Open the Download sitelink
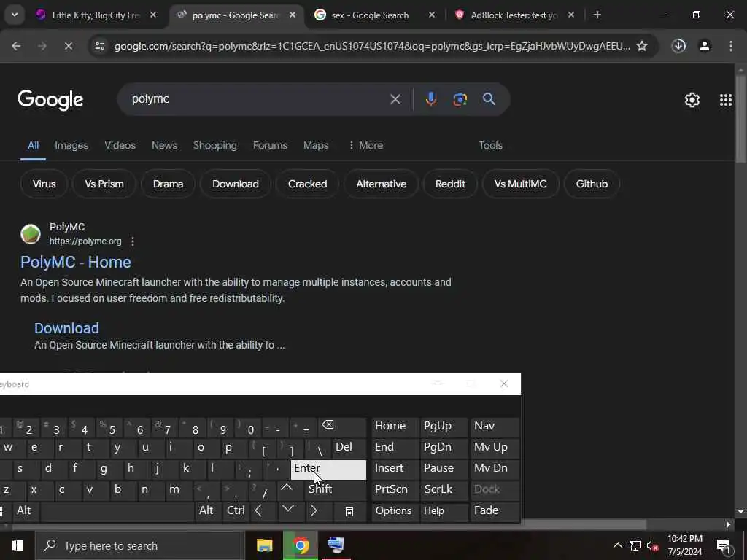The image size is (747, 560). 66,328
